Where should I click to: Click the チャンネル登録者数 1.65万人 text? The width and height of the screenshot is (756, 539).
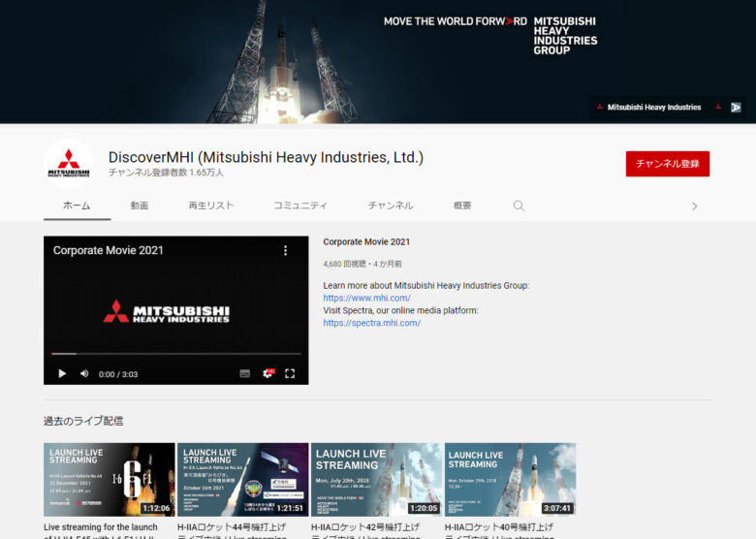click(x=166, y=173)
